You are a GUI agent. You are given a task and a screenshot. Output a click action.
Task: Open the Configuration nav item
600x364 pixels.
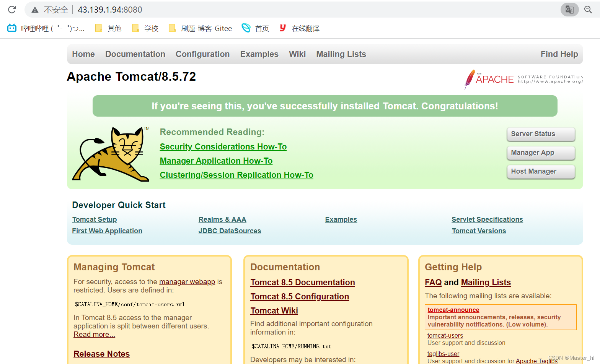[x=203, y=54]
